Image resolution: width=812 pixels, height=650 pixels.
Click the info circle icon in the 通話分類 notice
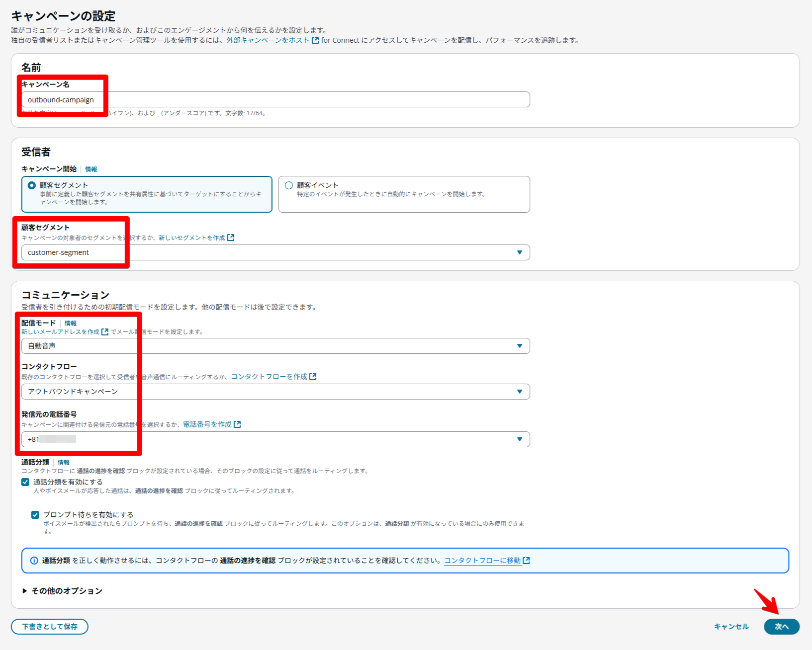pos(34,561)
